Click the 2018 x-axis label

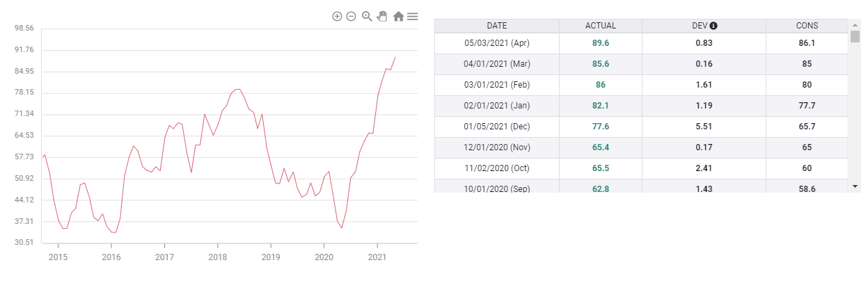point(218,257)
